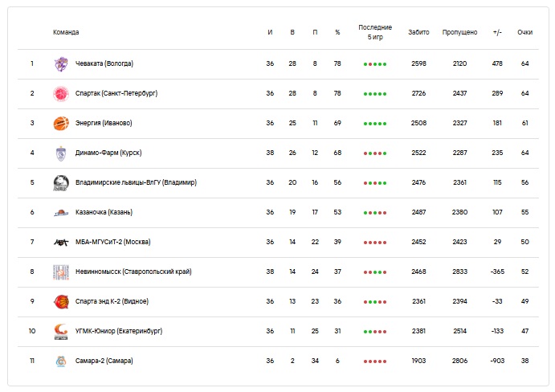Click last-five-games dots for Казаночка
Viewport: 555px width, 392px height.
click(375, 213)
